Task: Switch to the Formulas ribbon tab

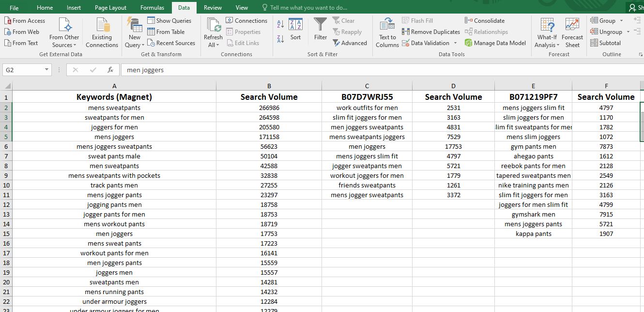Action: (x=152, y=8)
